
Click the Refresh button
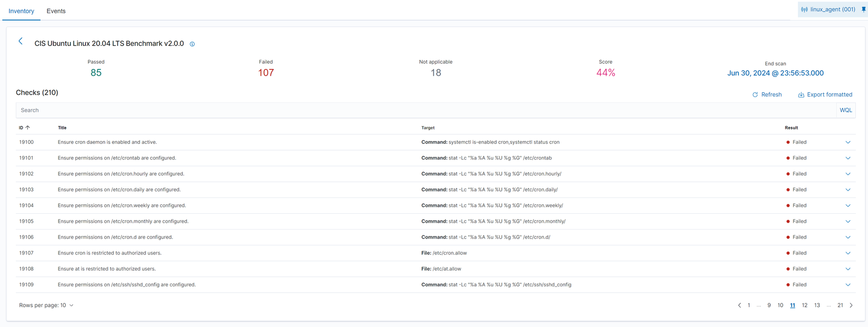(x=767, y=95)
